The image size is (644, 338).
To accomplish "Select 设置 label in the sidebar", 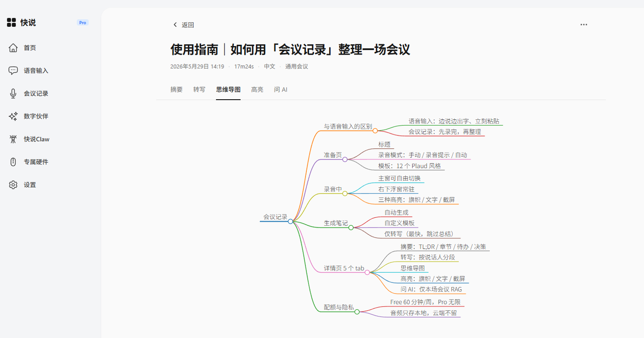I will click(x=30, y=185).
